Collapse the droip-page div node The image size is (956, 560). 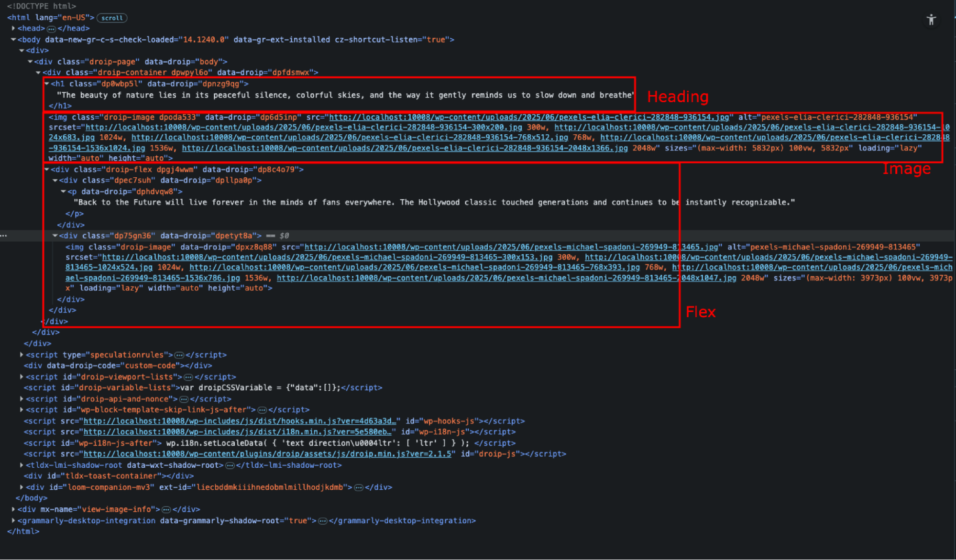pos(31,61)
